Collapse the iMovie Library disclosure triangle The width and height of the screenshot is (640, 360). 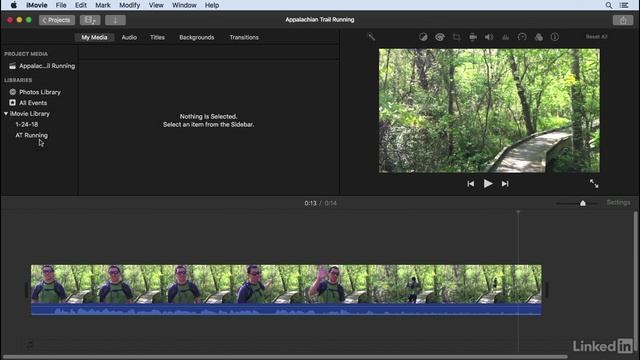pos(6,113)
